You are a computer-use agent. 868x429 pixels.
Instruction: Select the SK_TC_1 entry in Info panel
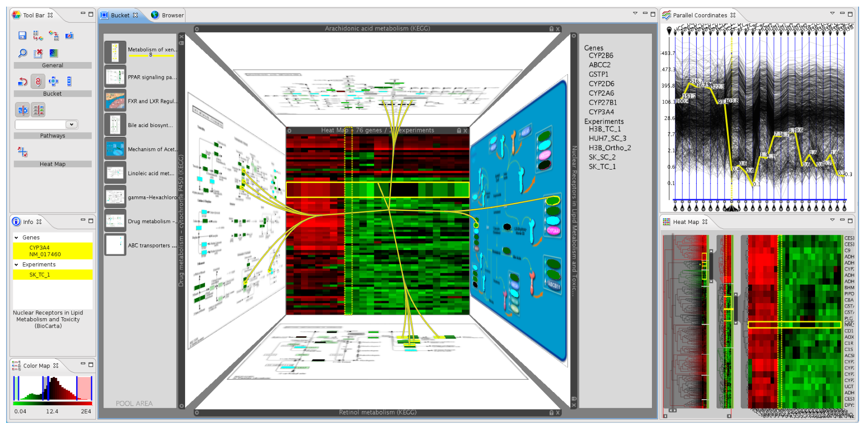click(53, 275)
